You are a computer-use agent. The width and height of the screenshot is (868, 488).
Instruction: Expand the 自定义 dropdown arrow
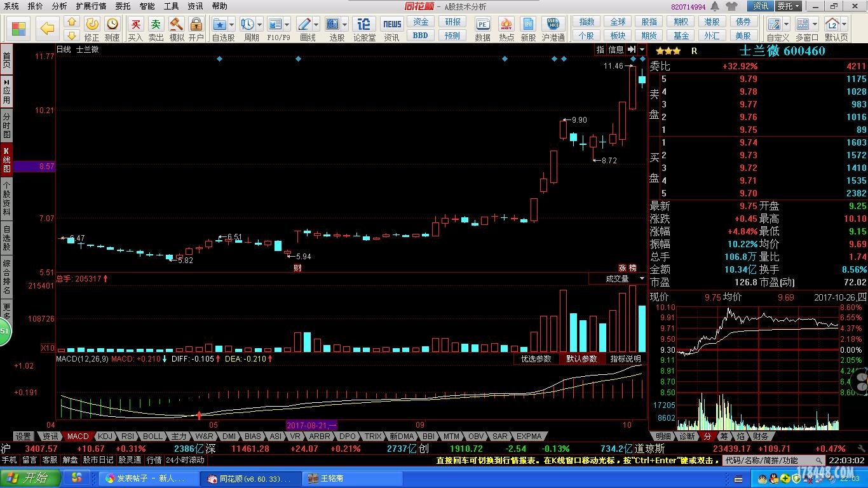[786, 25]
